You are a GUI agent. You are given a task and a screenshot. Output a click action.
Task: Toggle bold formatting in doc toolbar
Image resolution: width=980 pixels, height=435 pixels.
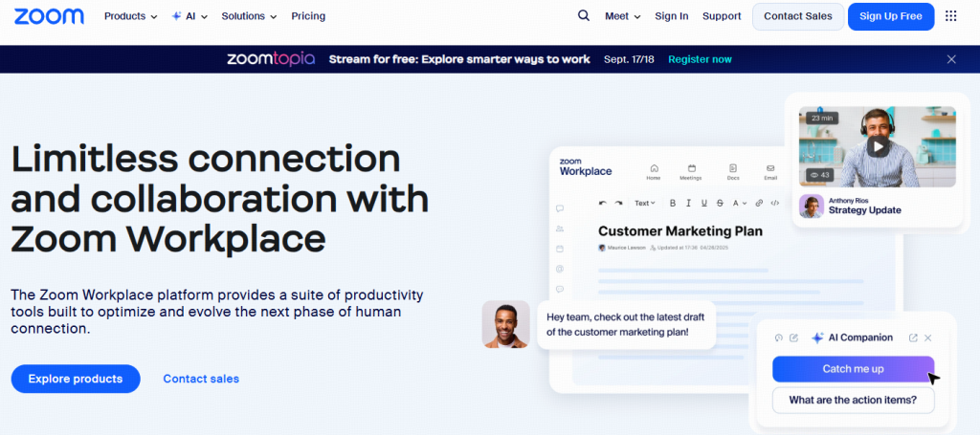coord(673,203)
